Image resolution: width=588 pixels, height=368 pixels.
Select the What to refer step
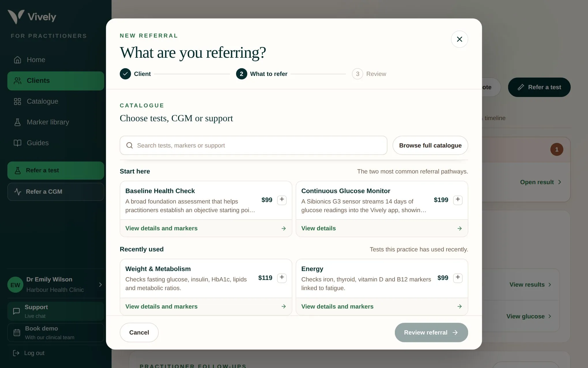[262, 74]
